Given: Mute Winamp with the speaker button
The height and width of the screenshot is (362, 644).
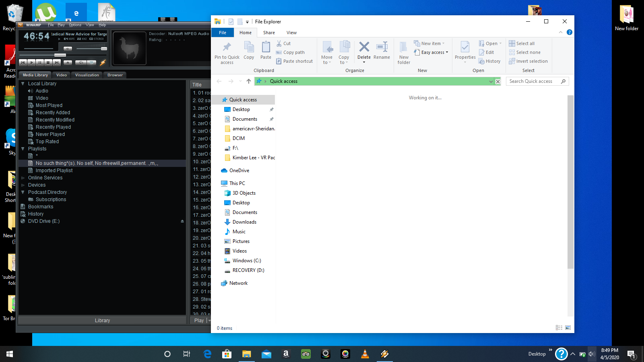Looking at the screenshot, I should (68, 49).
